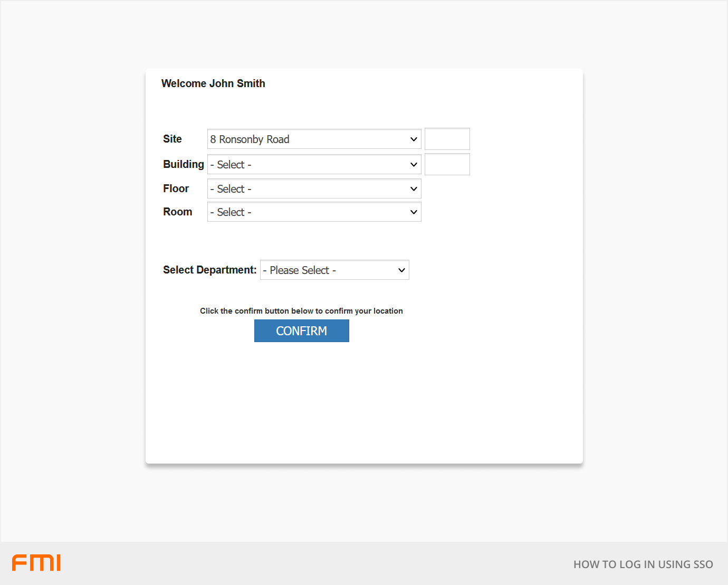This screenshot has width=728, height=585.
Task: Click the Welcome John Smith heading
Action: 213,83
